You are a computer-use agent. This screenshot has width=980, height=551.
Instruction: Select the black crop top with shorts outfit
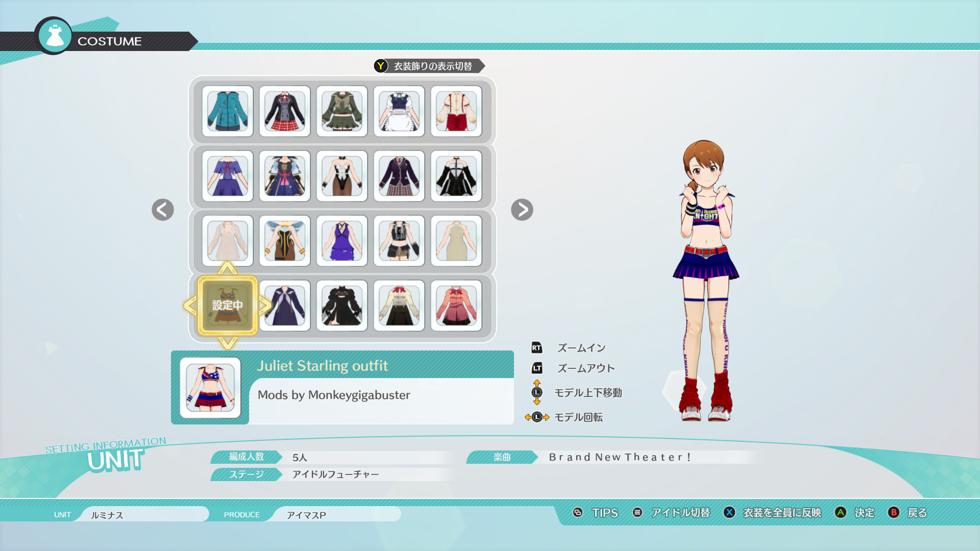tap(399, 241)
